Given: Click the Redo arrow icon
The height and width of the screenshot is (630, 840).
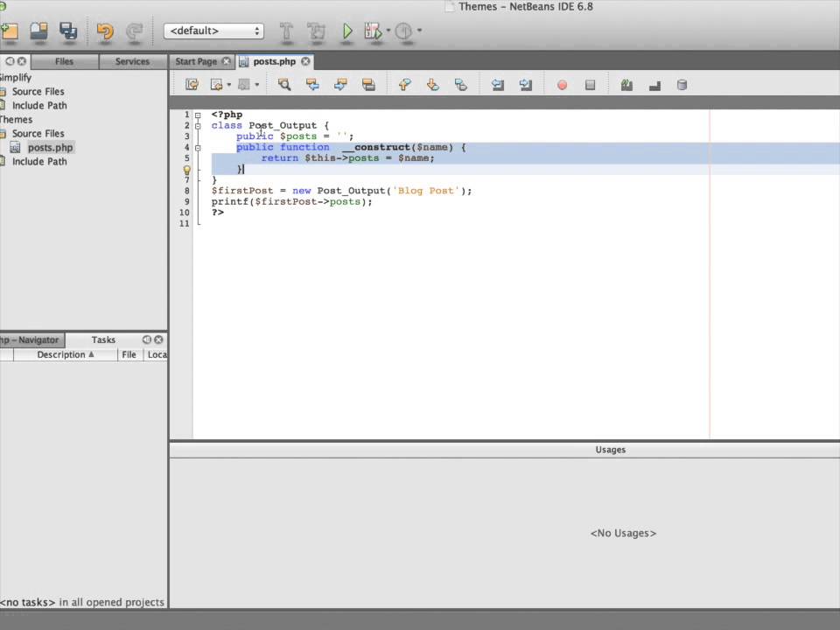Looking at the screenshot, I should click(x=134, y=31).
